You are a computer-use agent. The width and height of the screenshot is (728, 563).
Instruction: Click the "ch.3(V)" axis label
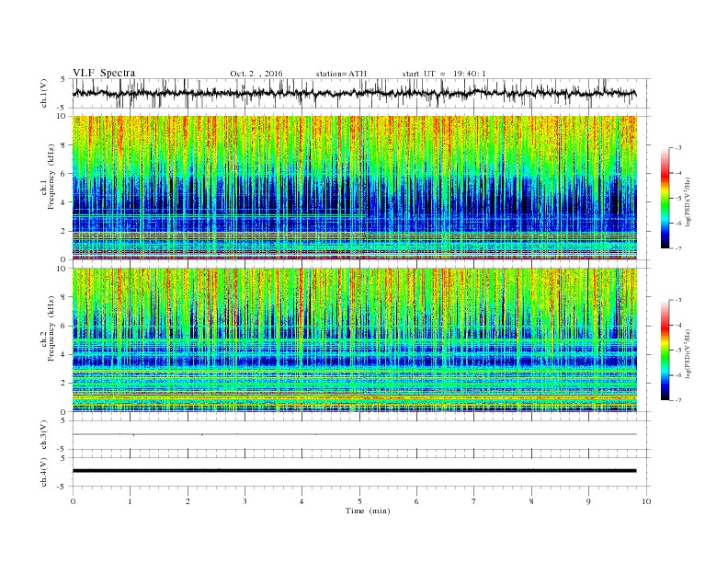click(43, 435)
